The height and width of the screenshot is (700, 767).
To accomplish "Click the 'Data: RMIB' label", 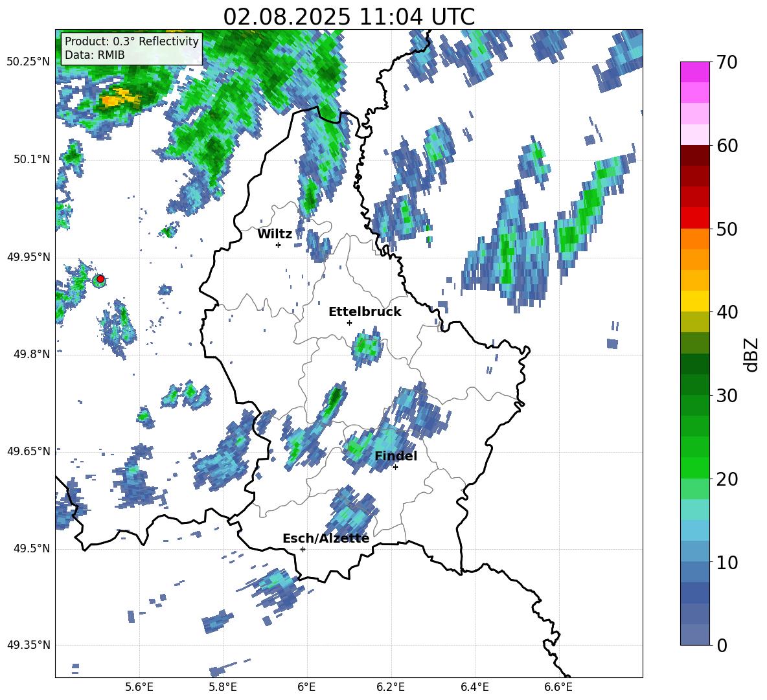I will pyautogui.click(x=95, y=55).
